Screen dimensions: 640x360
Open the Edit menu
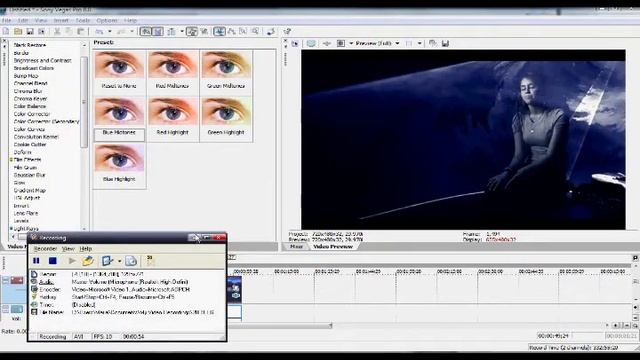[23, 20]
